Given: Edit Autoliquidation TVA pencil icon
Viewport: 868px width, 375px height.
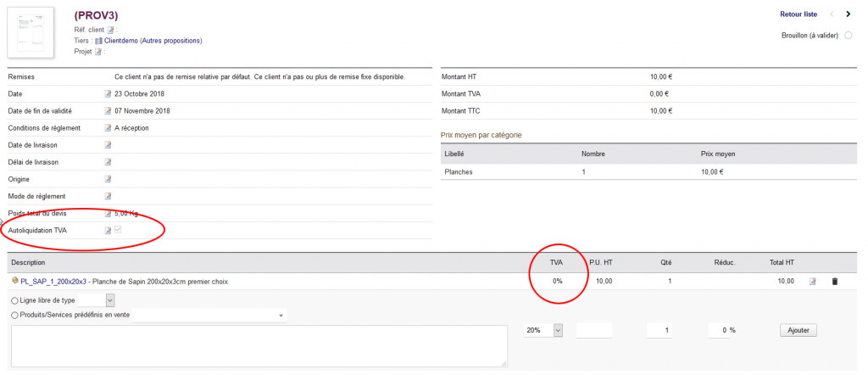Looking at the screenshot, I should click(x=108, y=231).
